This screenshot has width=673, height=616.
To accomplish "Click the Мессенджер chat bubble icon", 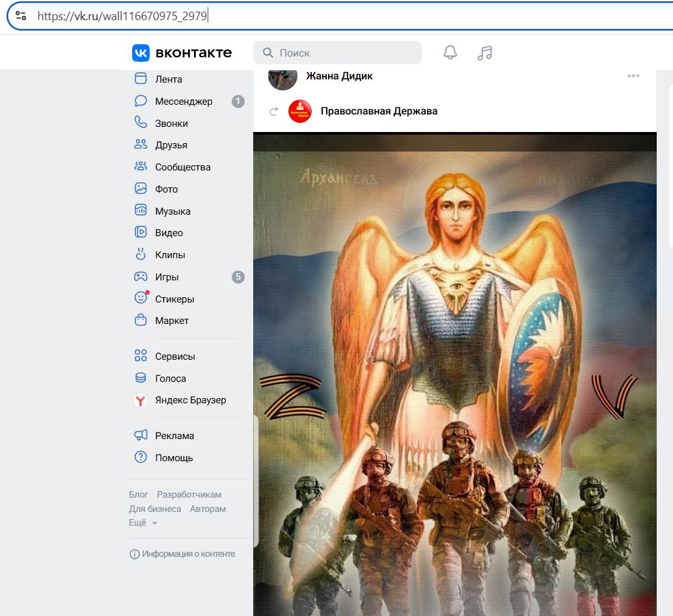I will click(x=141, y=101).
